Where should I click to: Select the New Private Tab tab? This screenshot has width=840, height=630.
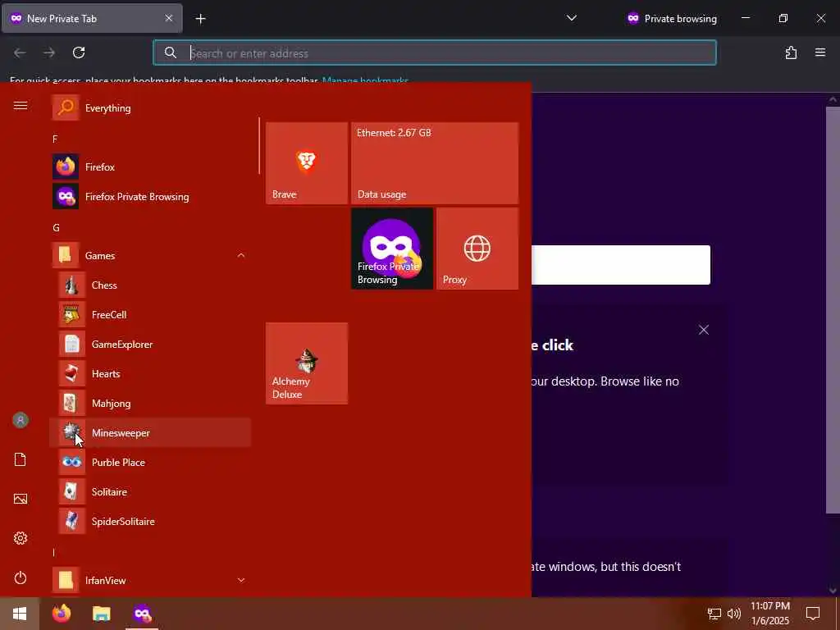92,18
